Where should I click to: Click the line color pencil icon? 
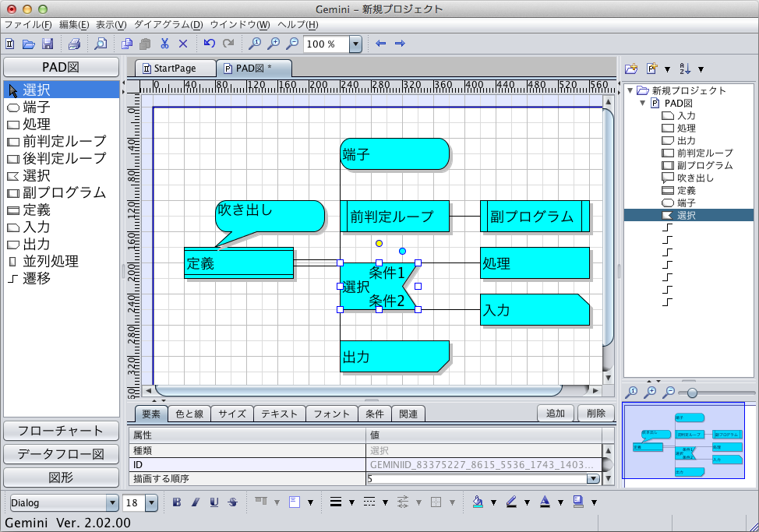pyautogui.click(x=512, y=502)
